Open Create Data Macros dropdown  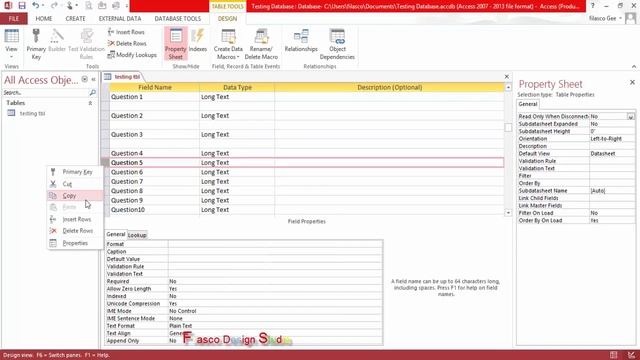(228, 44)
